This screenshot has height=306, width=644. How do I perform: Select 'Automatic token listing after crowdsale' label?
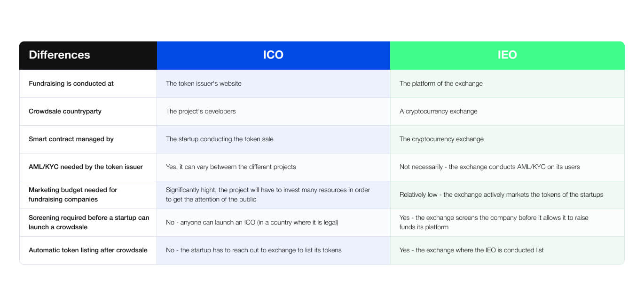click(88, 250)
